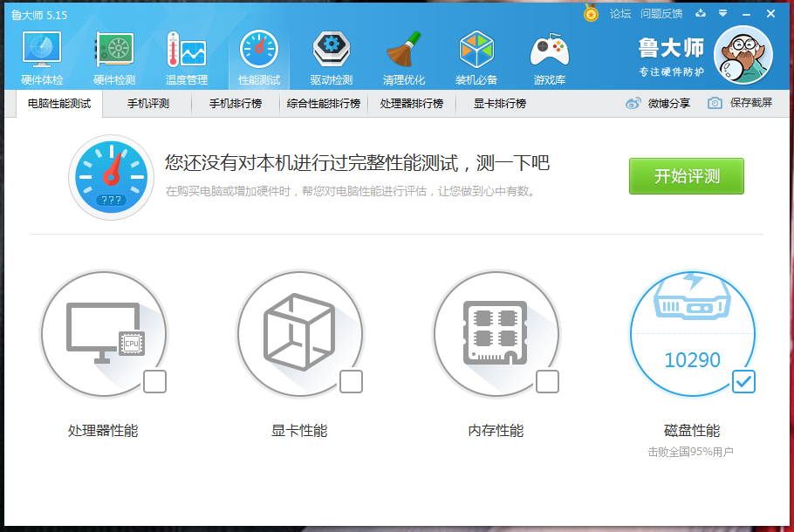Start benchmark with 开始评测 button
Screen dimensions: 794x532
coord(687,176)
